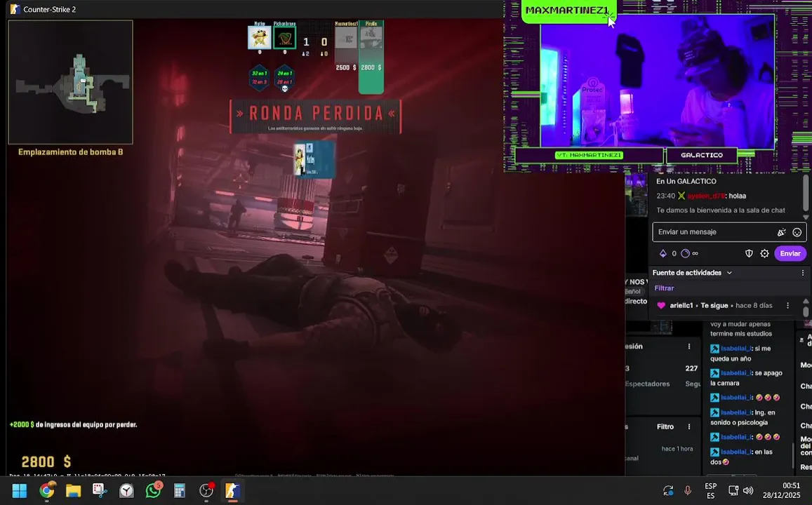Click the highlighted green player avatar
The image size is (812, 505).
371,38
